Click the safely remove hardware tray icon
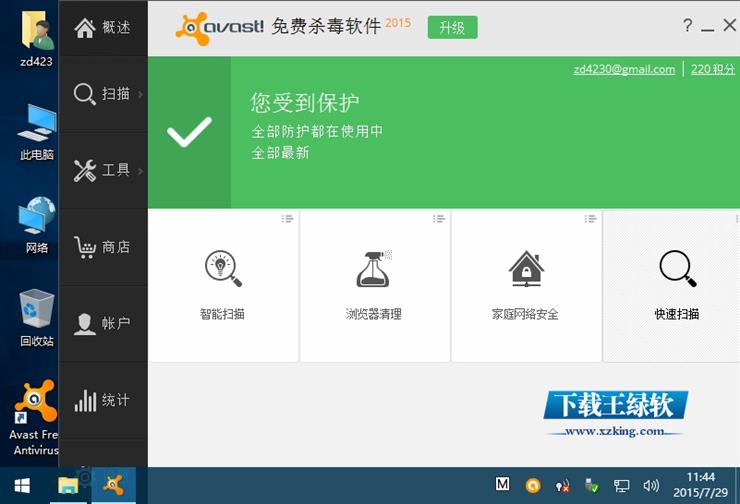Viewport: 740px width, 504px height. (591, 485)
